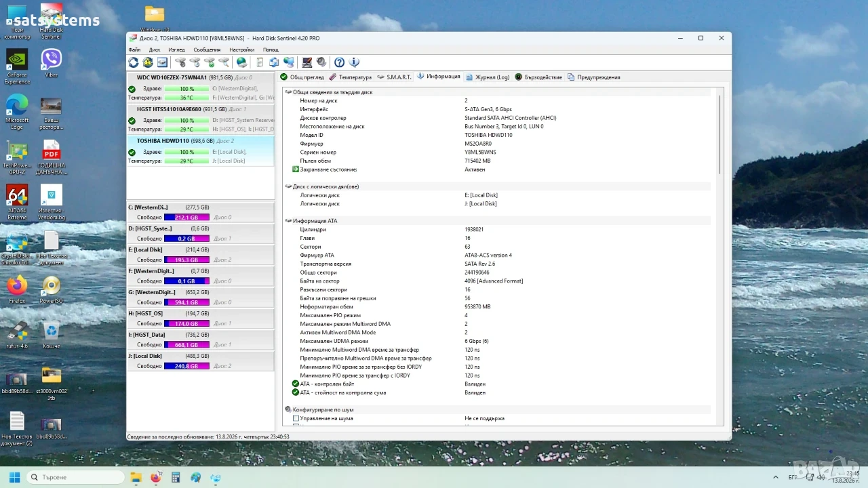Viewport: 868px width, 488px height.
Task: Select the TOSHIBA HDWD110 disk entry
Action: tap(201, 151)
